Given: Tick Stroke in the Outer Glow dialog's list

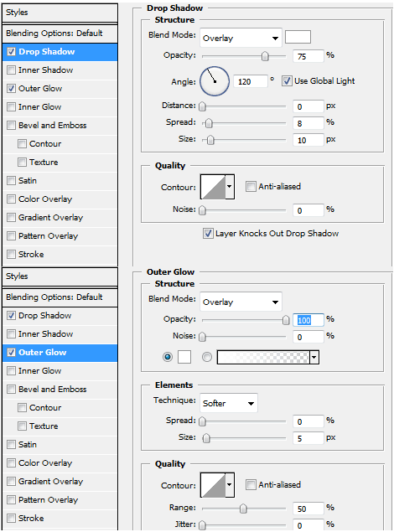Looking at the screenshot, I should tap(11, 518).
